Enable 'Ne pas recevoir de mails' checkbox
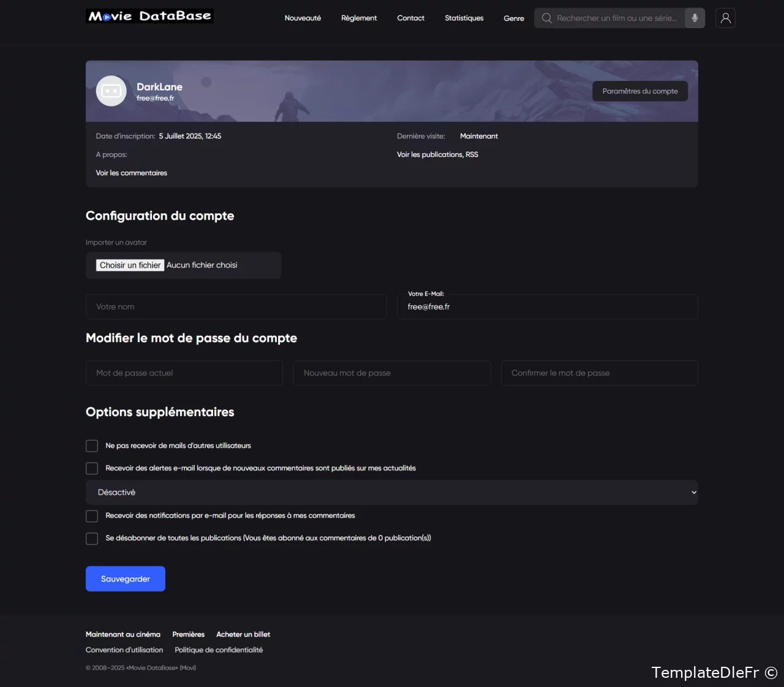This screenshot has height=687, width=784. [x=92, y=446]
